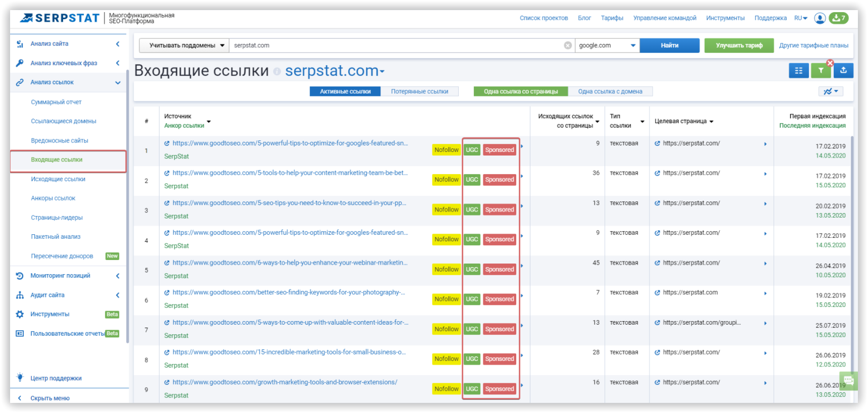
Task: Select Одна ссылка с домена
Action: [x=610, y=91]
